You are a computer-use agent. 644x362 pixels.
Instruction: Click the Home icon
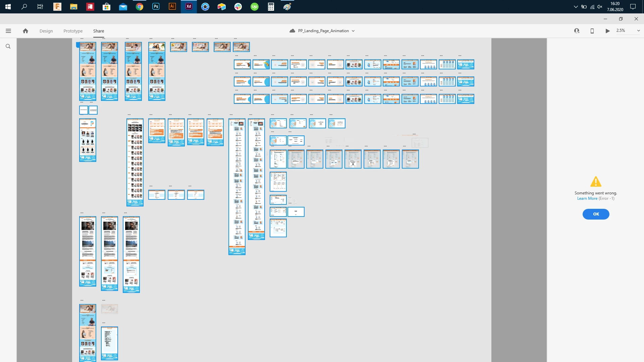click(25, 31)
